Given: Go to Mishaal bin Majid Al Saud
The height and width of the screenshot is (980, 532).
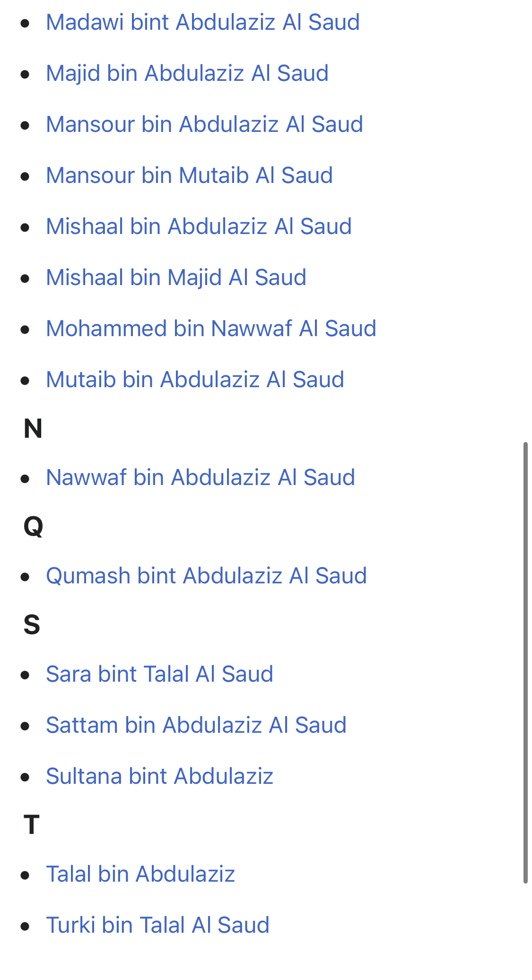Looking at the screenshot, I should click(176, 278).
